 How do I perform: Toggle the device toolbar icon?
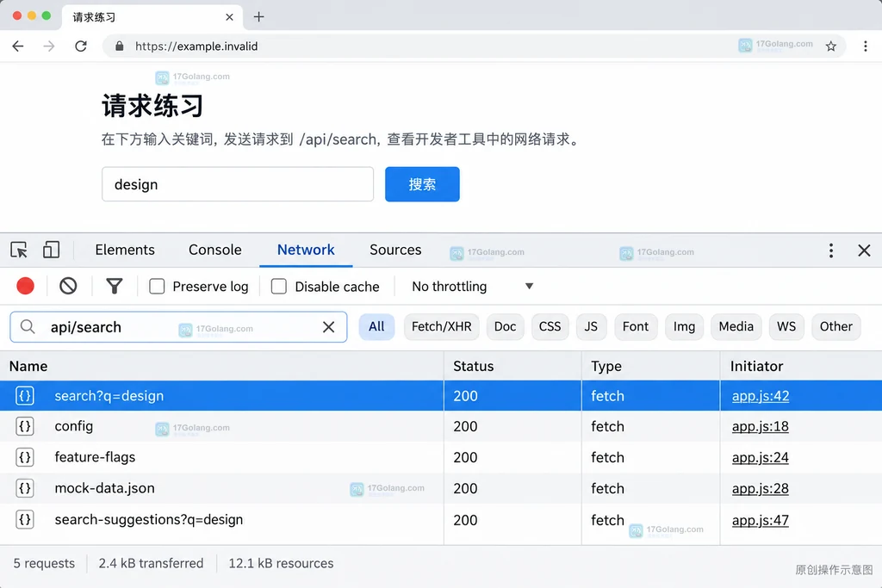pyautogui.click(x=51, y=250)
